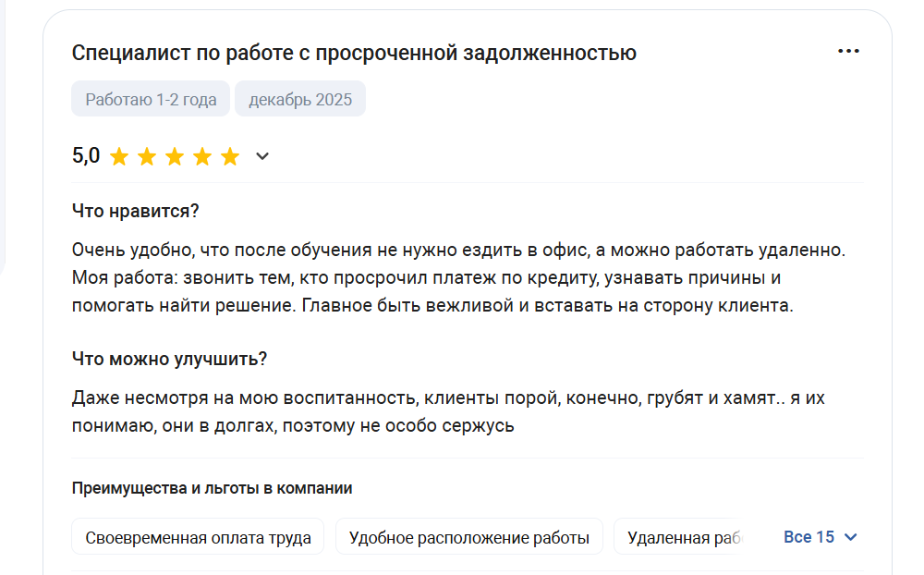This screenshot has width=924, height=575.
Task: Click the fourth rating star
Action: point(202,156)
